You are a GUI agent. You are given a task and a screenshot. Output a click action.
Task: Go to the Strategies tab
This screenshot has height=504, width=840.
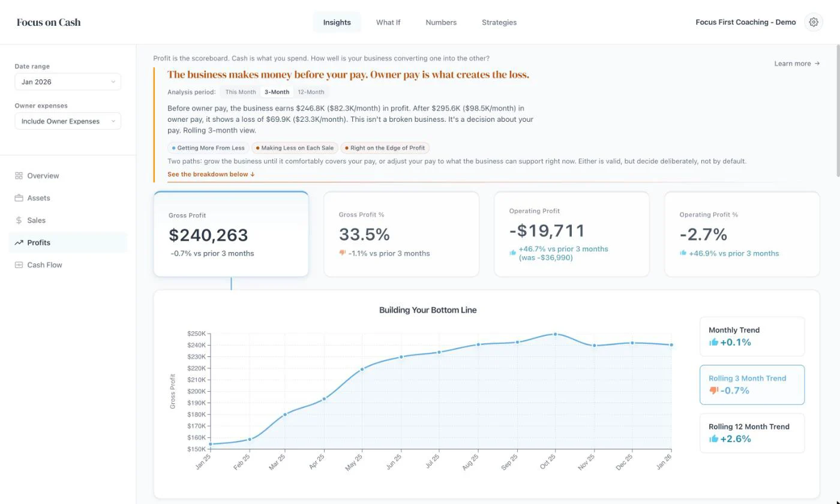click(499, 22)
